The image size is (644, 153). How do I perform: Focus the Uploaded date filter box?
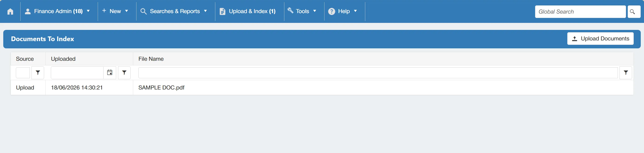click(x=77, y=73)
